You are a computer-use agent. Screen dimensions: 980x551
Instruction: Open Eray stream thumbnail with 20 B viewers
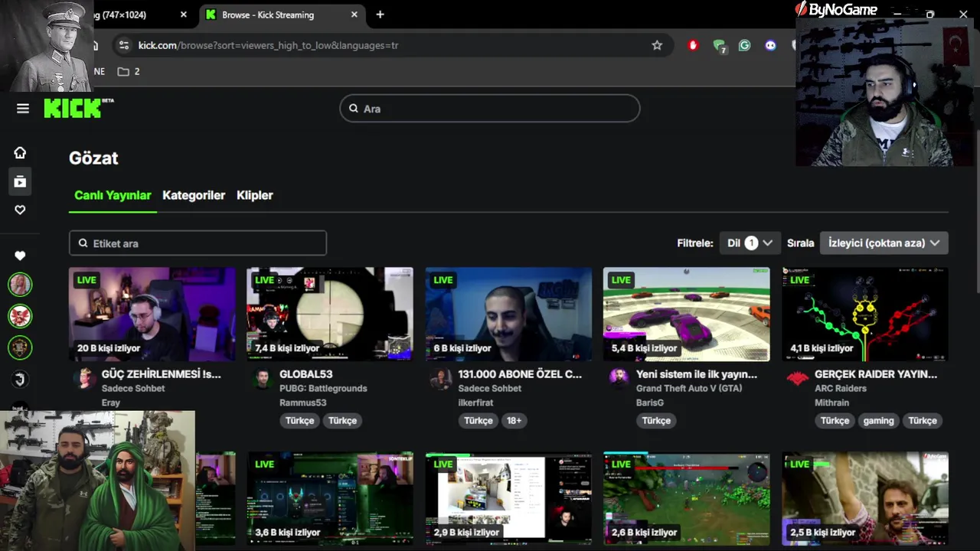click(x=152, y=314)
